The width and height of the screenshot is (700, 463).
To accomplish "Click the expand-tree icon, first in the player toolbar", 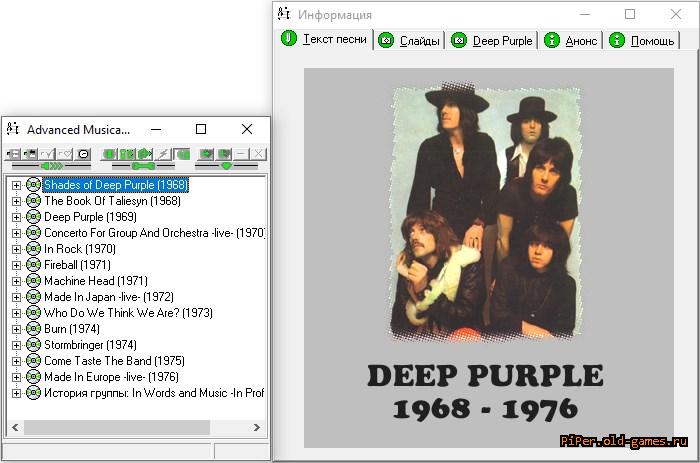I will (12, 154).
